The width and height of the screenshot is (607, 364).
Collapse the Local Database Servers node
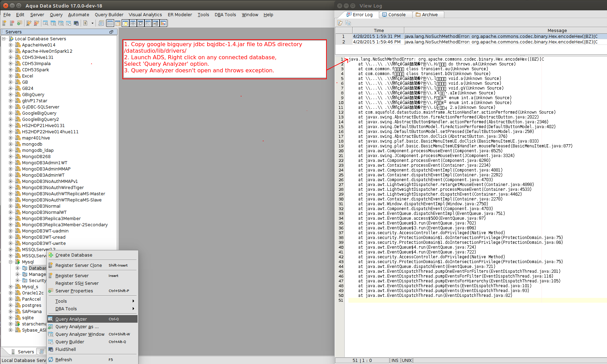click(4, 39)
